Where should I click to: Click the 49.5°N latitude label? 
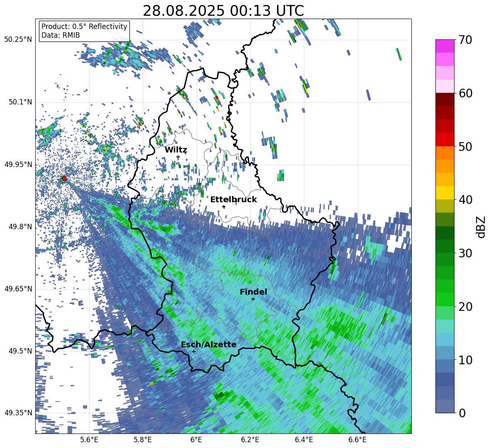(x=20, y=351)
